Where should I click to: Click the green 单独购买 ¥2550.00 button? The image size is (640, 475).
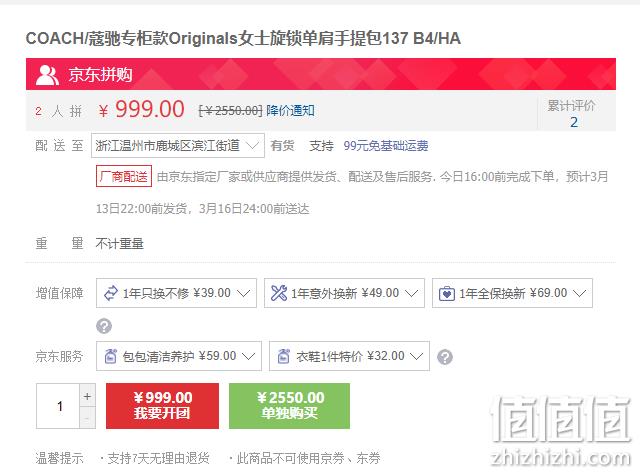coord(289,406)
